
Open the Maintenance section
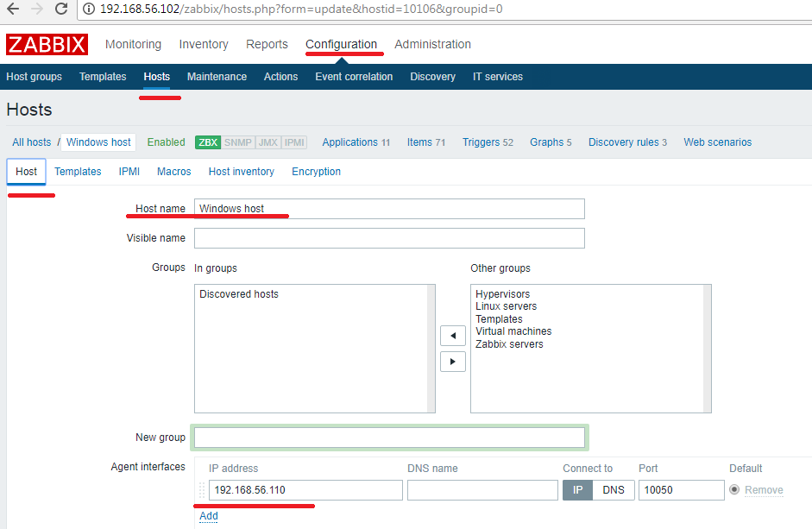[x=217, y=77]
